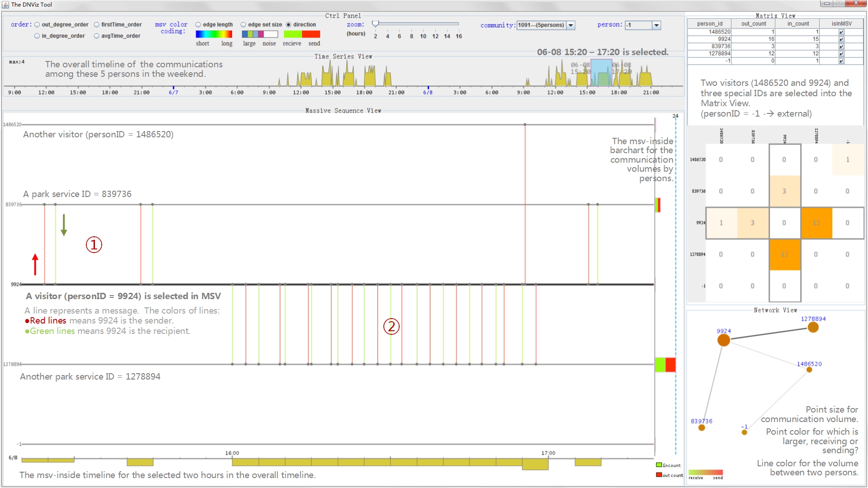Uncheck isInMSV for person 1278894
The height and width of the screenshot is (488, 868).
pos(841,54)
